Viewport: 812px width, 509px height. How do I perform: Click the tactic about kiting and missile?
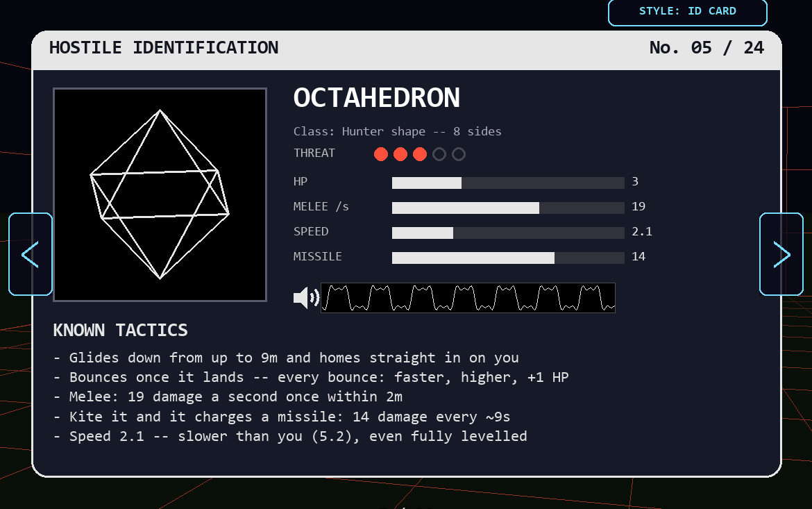(x=282, y=417)
